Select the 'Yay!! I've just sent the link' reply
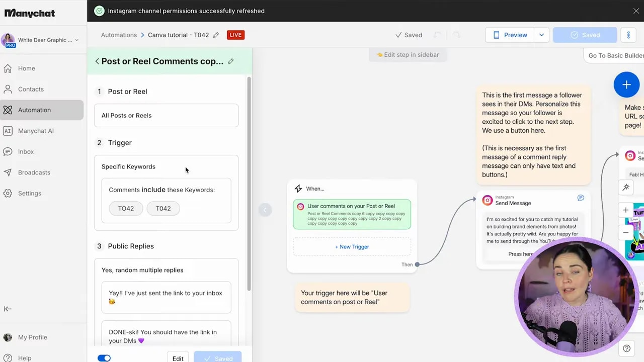The height and width of the screenshot is (362, 644). (166, 297)
